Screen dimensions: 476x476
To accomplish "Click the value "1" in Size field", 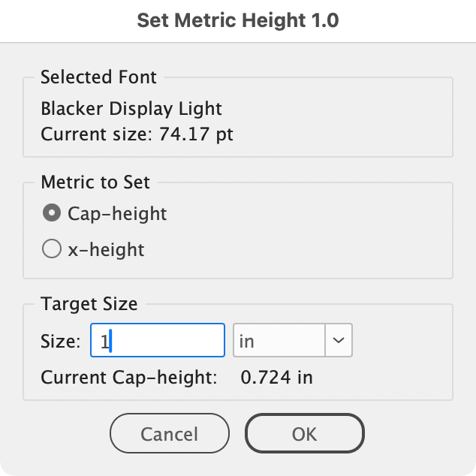I will click(x=104, y=342).
